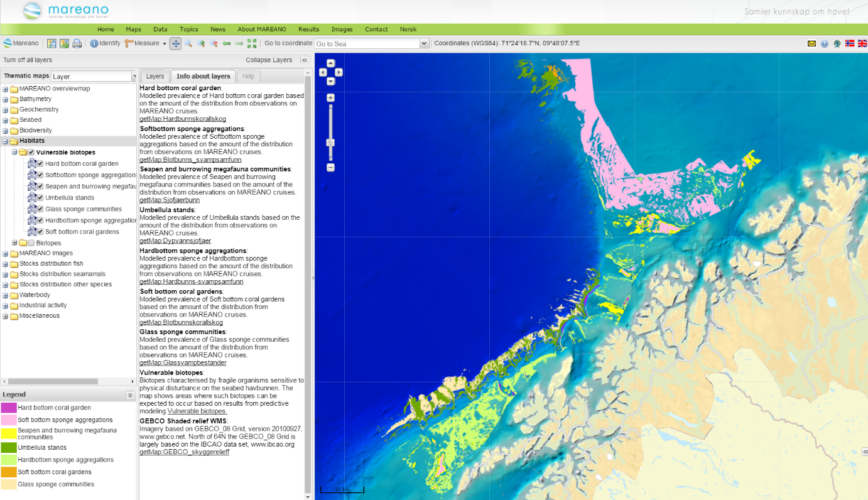Expand the Bathymetry folder
This screenshot has width=868, height=500.
(x=6, y=99)
